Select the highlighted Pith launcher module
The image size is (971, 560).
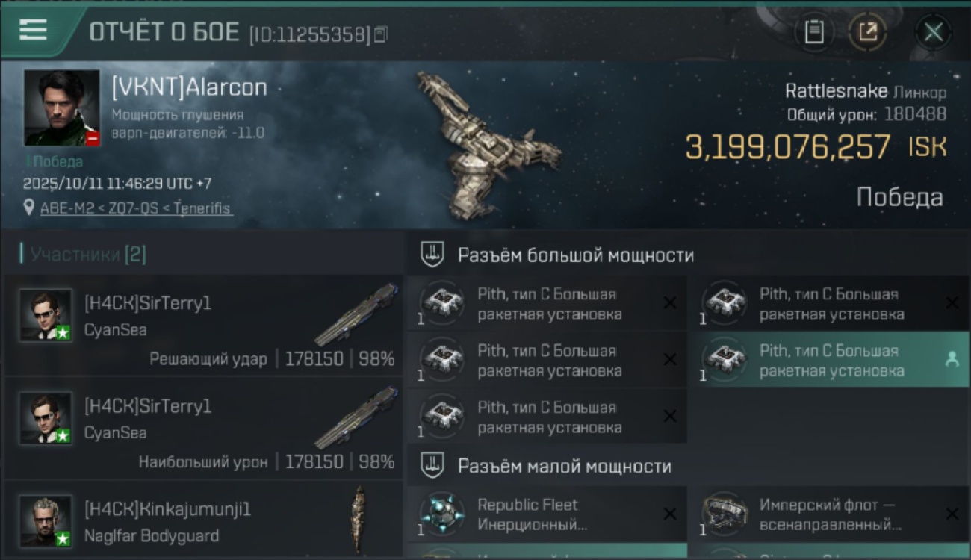tap(828, 360)
